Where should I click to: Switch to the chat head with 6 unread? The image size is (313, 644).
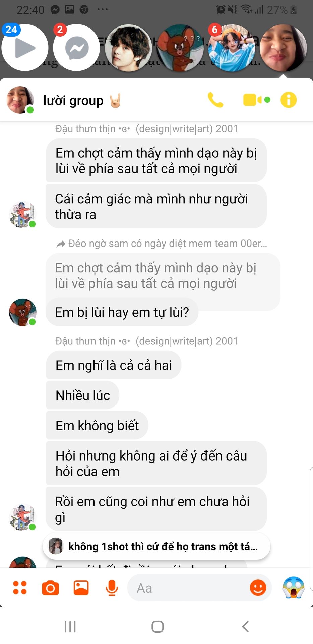point(232,48)
